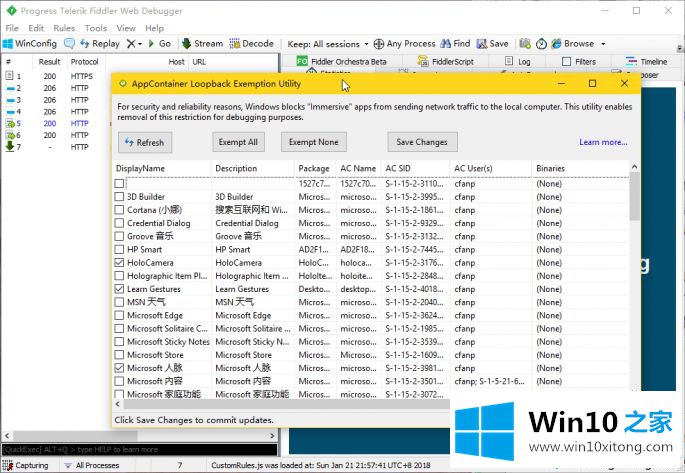Open FiddlerScript tab
Screen dimensions: 685x473
coord(446,62)
